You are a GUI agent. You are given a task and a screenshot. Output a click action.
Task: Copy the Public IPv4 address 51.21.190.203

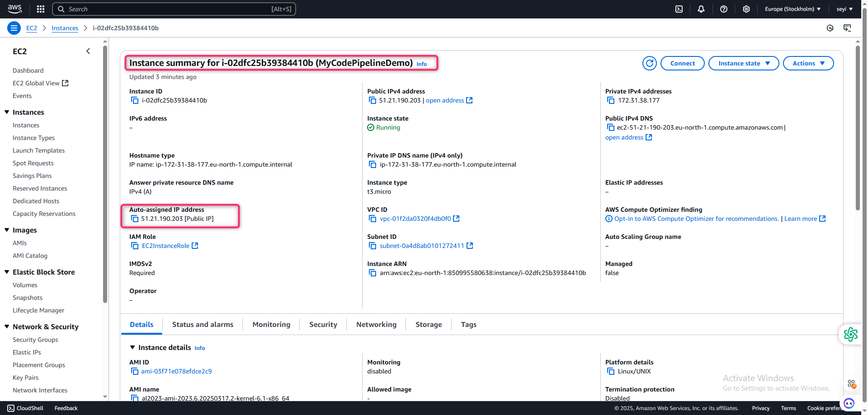click(372, 100)
